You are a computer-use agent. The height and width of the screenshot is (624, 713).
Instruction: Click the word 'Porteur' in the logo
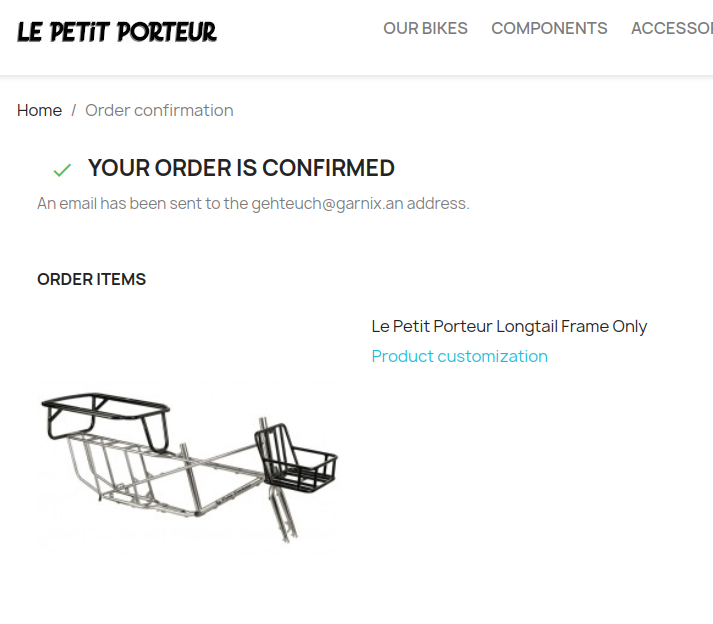tap(166, 31)
